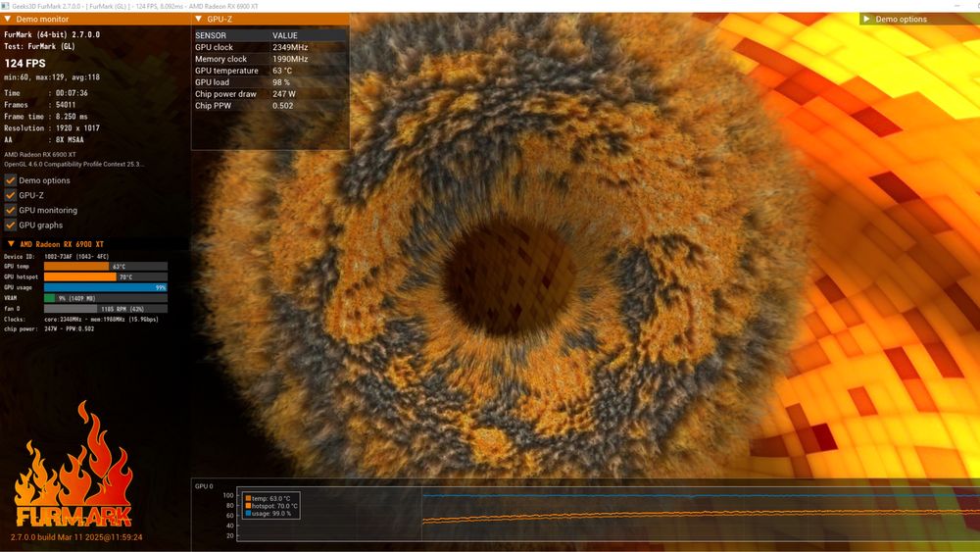Disable the GPU graphs checkbox
Viewport: 980px width, 552px height.
(x=10, y=226)
